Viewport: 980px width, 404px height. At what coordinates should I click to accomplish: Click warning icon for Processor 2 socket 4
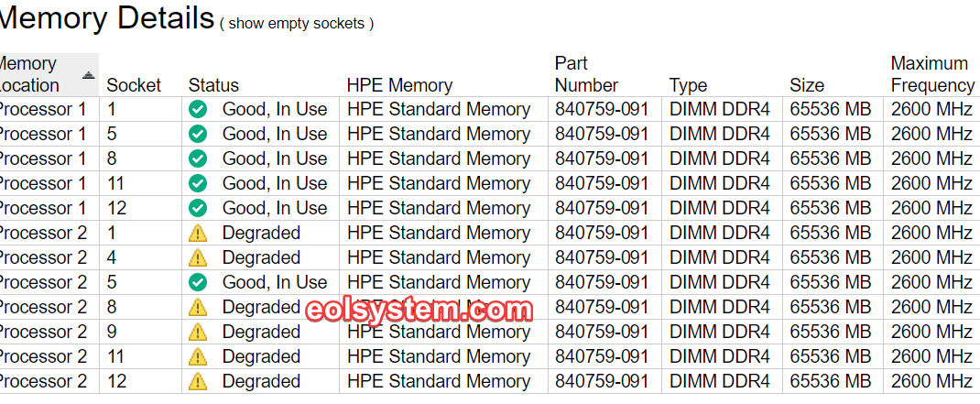tap(198, 257)
